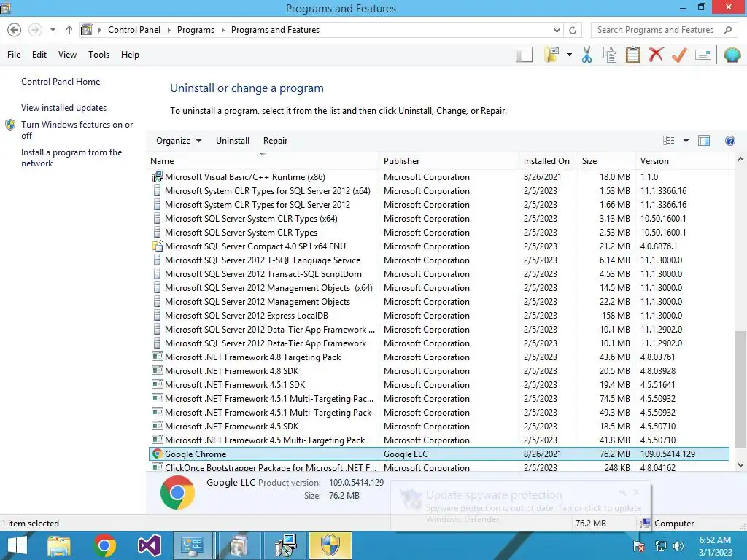Viewport: 747px width, 560px height.
Task: Click the Refresh button in address bar
Action: click(573, 30)
